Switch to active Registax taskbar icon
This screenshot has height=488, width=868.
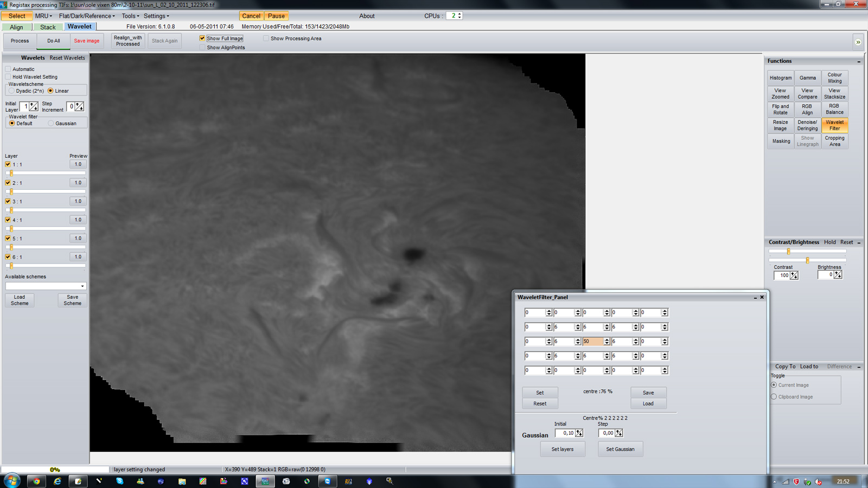click(265, 481)
